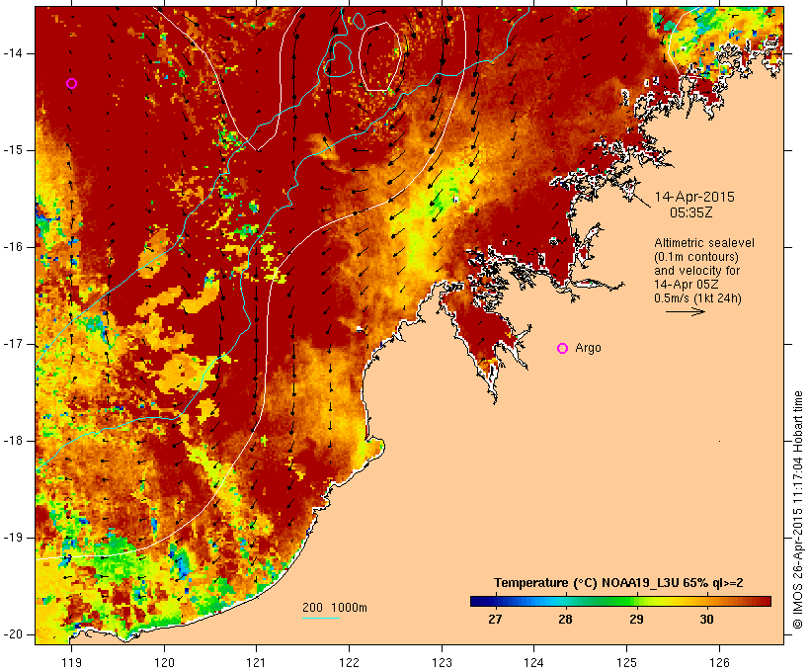Click the longitude axis label '122'
The image size is (810, 672).
[x=350, y=662]
